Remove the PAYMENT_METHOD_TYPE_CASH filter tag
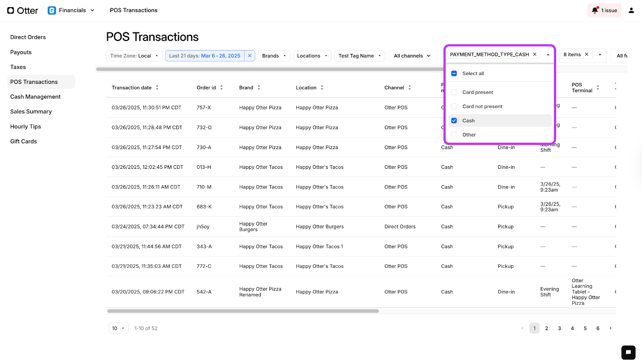642x364 pixels. (534, 55)
